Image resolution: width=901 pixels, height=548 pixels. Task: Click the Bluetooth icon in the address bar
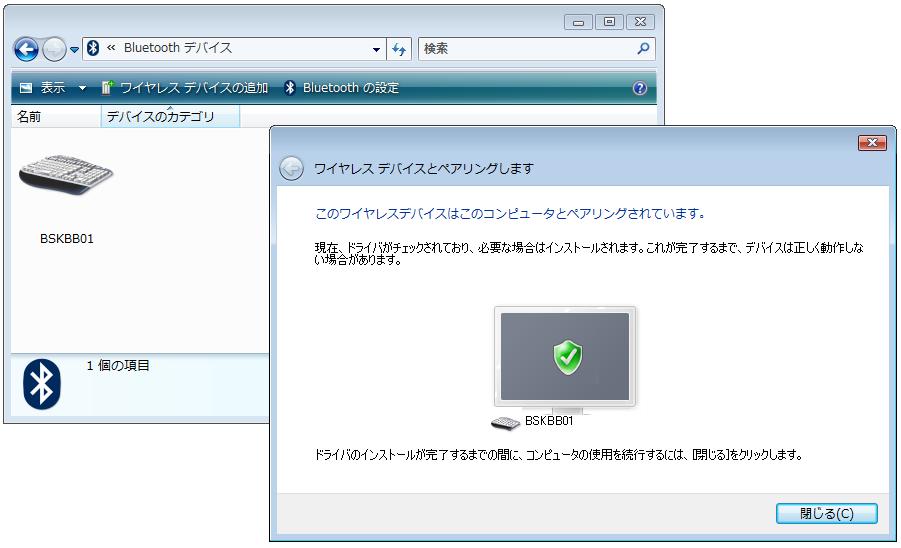(x=94, y=48)
